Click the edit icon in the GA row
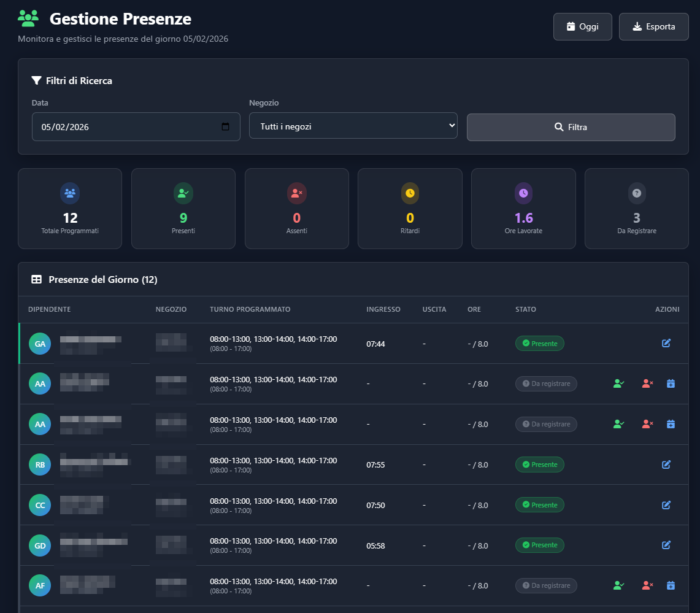 click(666, 343)
